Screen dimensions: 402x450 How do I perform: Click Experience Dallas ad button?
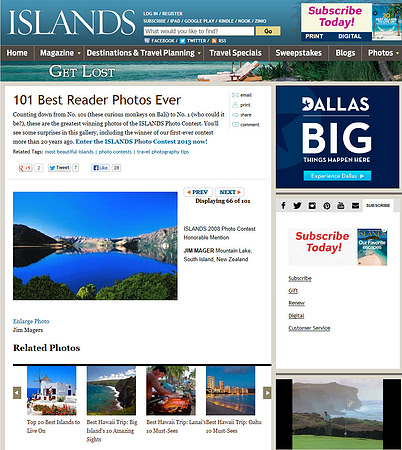[337, 176]
